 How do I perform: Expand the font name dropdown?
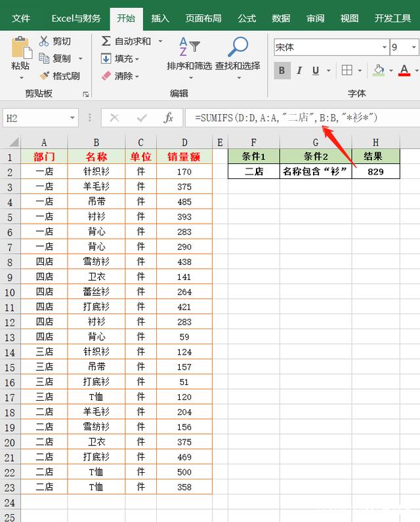(x=384, y=47)
